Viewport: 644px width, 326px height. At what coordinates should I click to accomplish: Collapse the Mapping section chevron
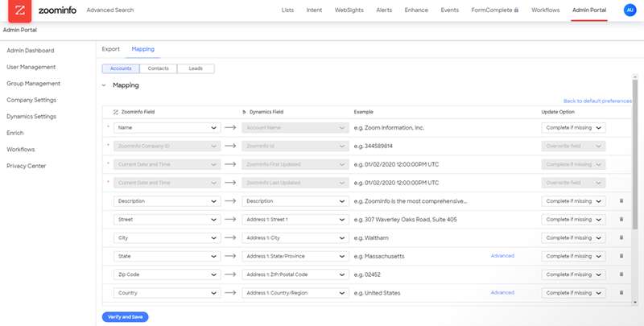pos(104,85)
